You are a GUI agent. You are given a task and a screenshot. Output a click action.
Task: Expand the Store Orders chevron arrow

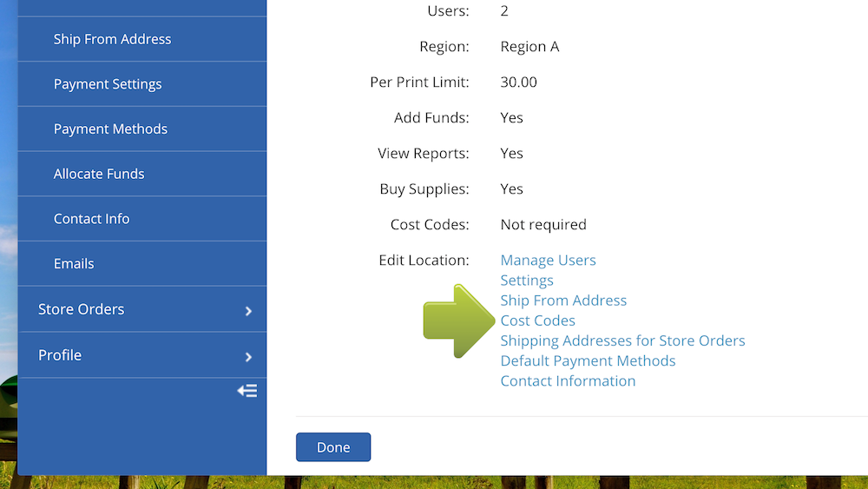[248, 310]
